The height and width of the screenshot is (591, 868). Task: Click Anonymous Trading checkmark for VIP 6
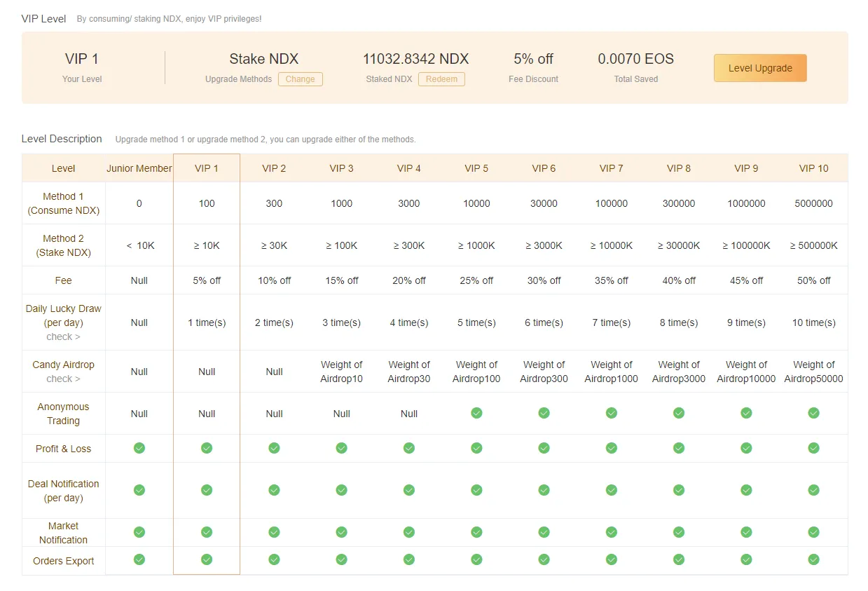(544, 413)
